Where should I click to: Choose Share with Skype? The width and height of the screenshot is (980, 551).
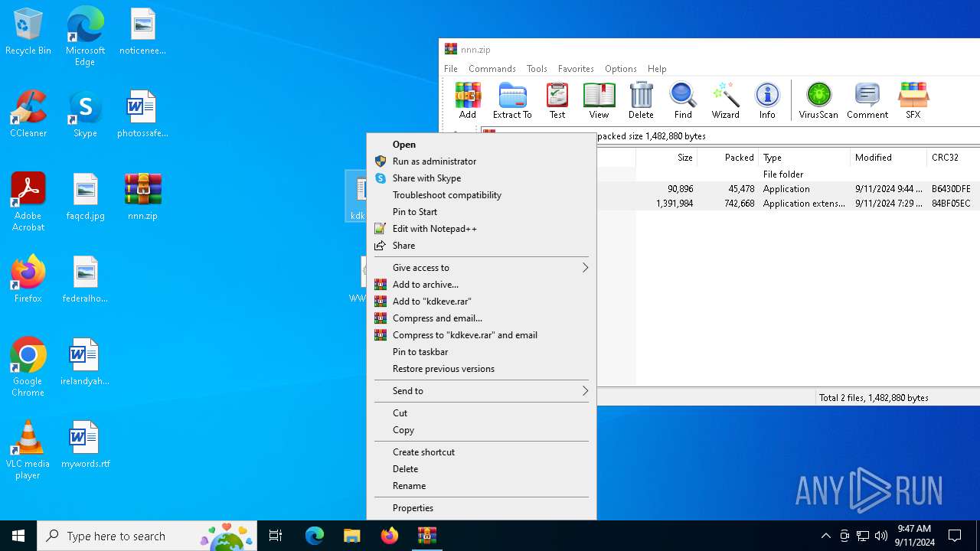pyautogui.click(x=482, y=178)
